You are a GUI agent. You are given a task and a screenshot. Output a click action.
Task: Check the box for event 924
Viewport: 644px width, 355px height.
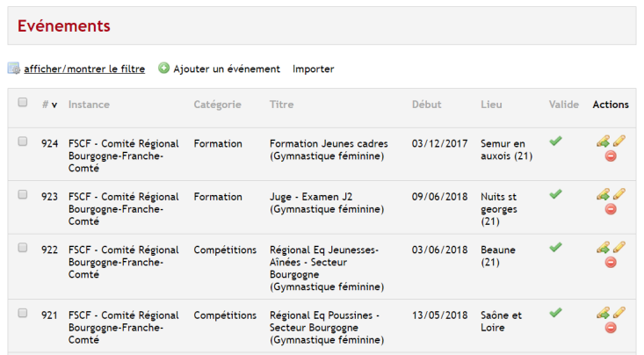tap(23, 141)
